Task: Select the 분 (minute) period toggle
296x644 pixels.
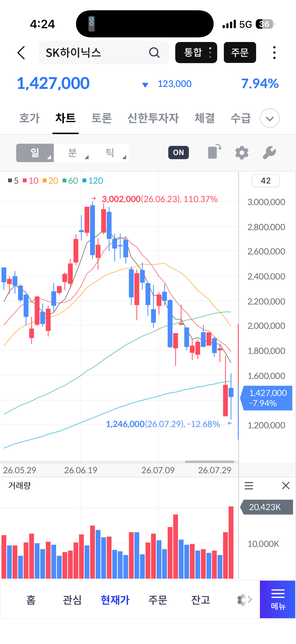Action: click(x=72, y=153)
